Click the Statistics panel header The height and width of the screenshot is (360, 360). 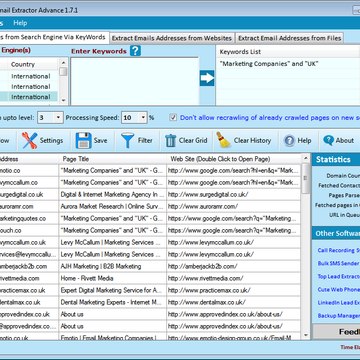[x=336, y=160]
